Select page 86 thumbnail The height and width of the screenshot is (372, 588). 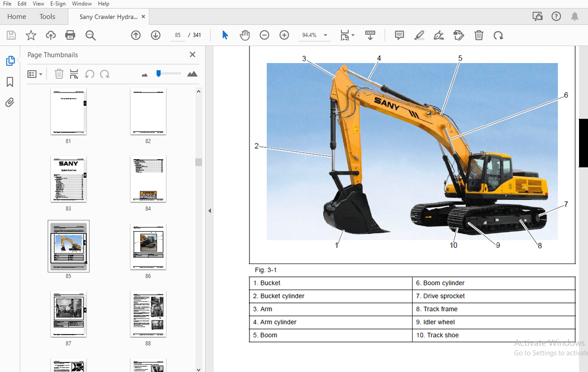[148, 246]
